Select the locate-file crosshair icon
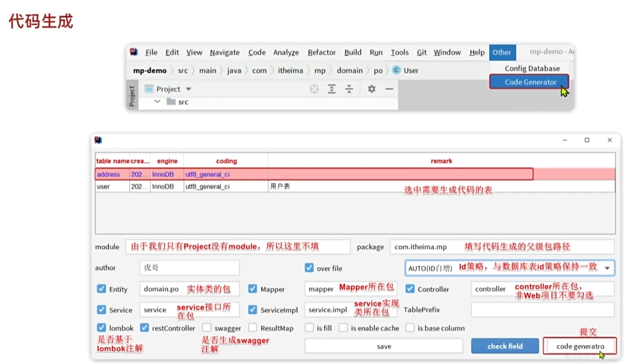Image resolution: width=643 pixels, height=364 pixels. tap(314, 89)
